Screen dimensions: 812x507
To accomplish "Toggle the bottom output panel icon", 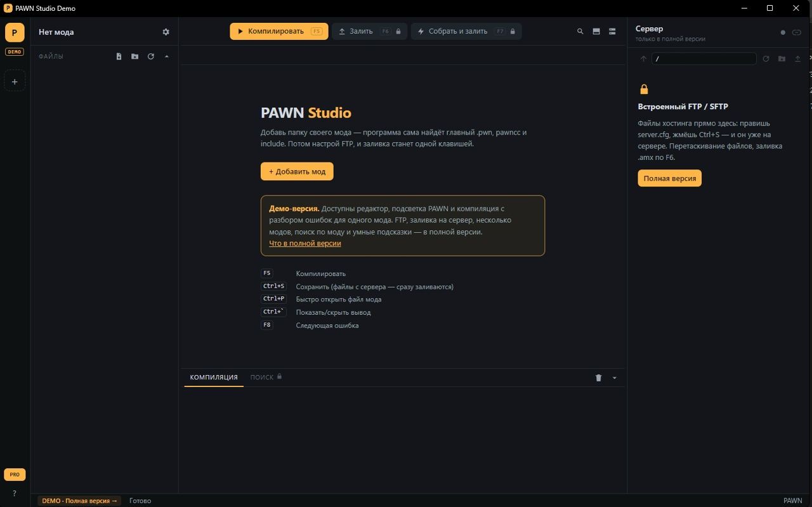I will 596,31.
